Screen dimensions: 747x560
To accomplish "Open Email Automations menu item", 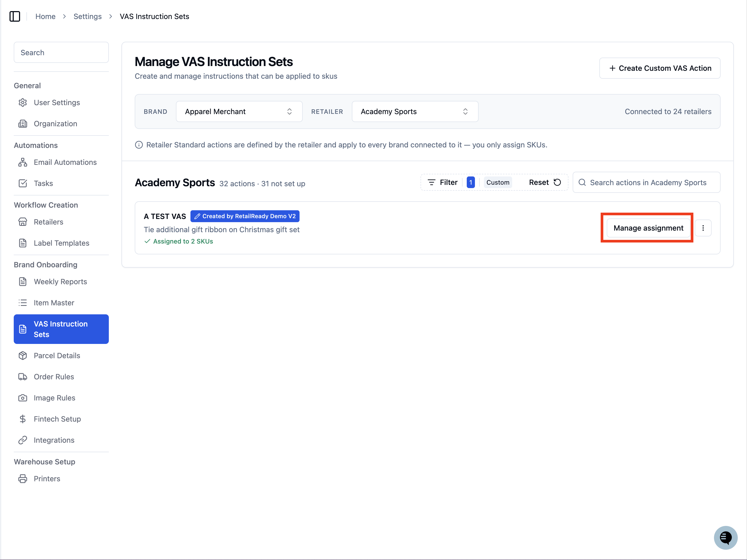I will coord(61,162).
